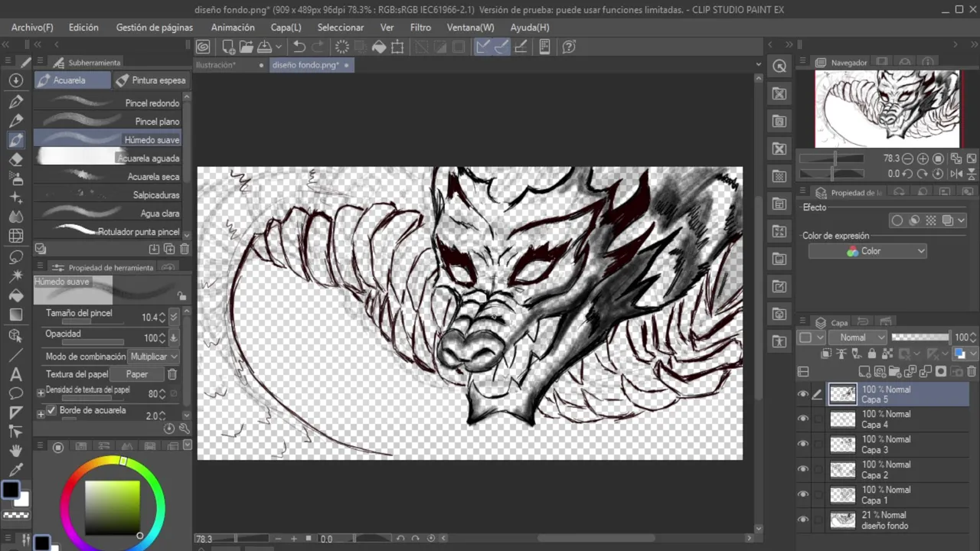Open save dropdown arrow in command bar
The image size is (980, 551).
point(279,47)
